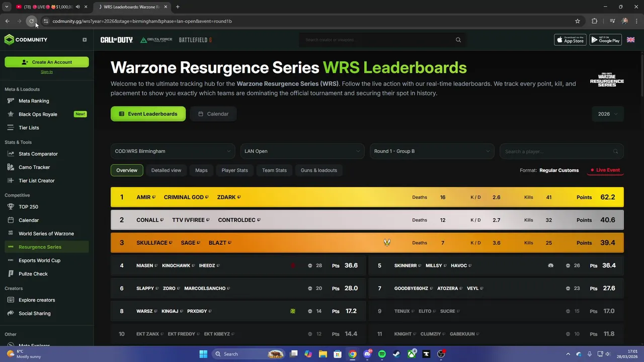Click player name SLAPPY in rank 6
The image size is (644, 362).
coord(145,289)
